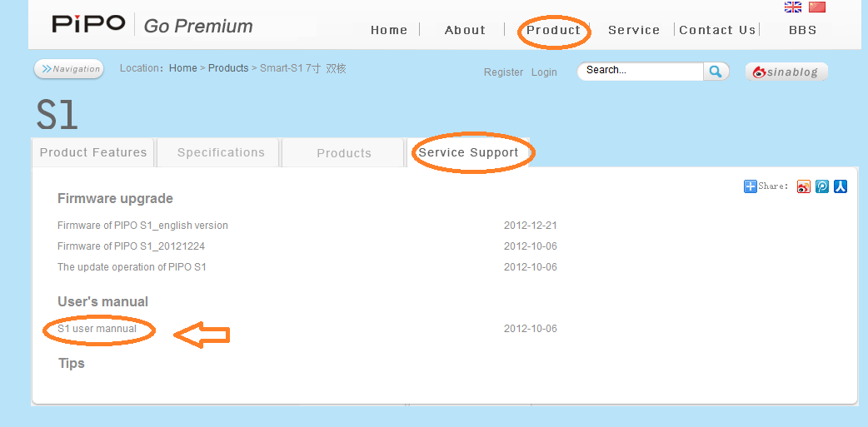This screenshot has width=868, height=427.
Task: Open the S1 user mannual link
Action: pos(97,329)
